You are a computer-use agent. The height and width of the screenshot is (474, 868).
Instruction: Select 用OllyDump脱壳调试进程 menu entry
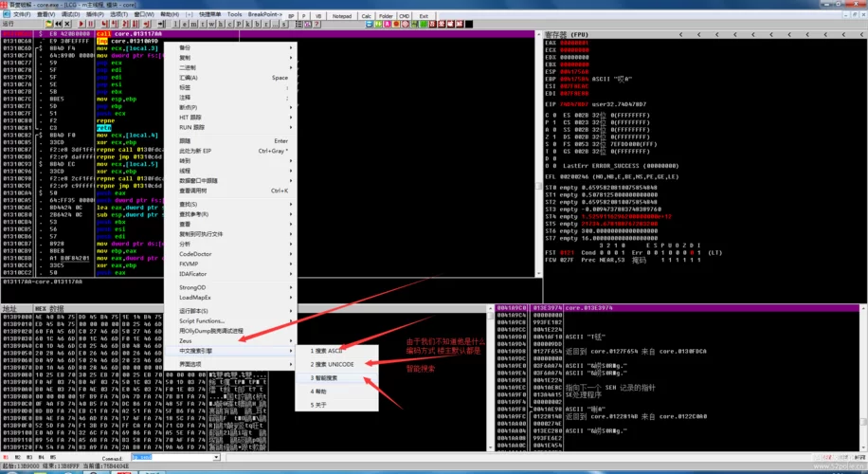click(x=232, y=331)
